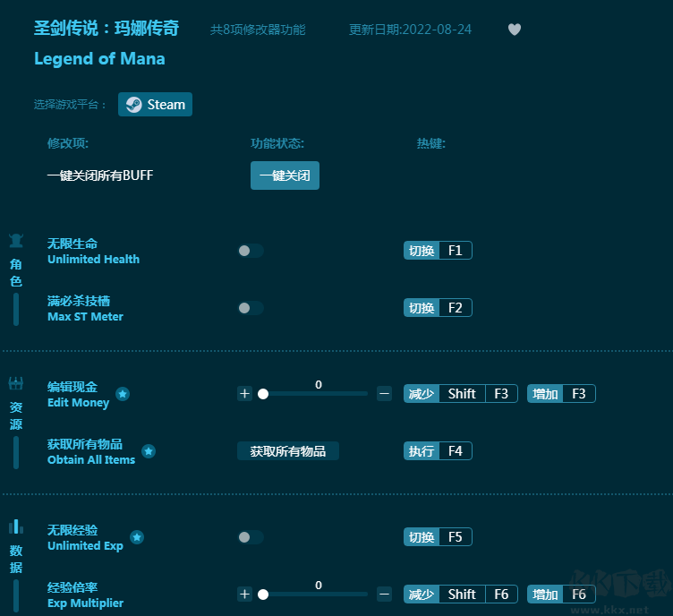Click the 切换 F5 hotkey button
This screenshot has height=616, width=673.
pyautogui.click(x=438, y=537)
